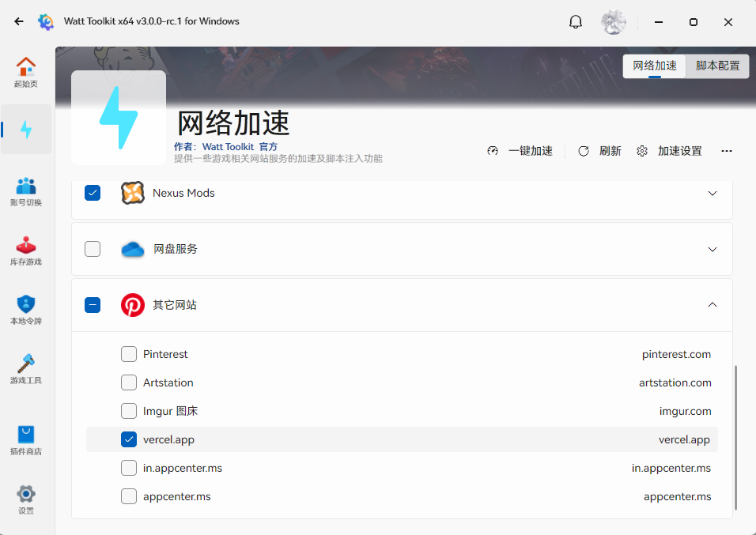
Task: Open the 库存游戏 game library
Action: 26,251
